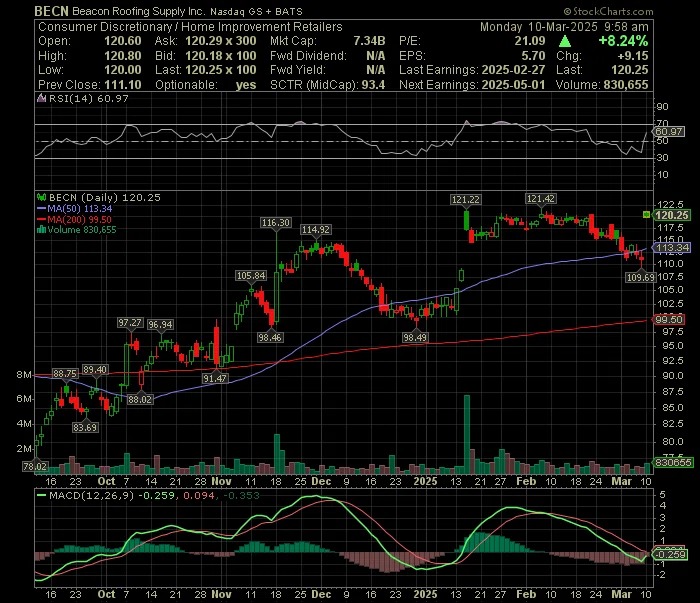Click the Next Earnings date 2025-05-01
Screen dimensions: 700x603
[513, 85]
